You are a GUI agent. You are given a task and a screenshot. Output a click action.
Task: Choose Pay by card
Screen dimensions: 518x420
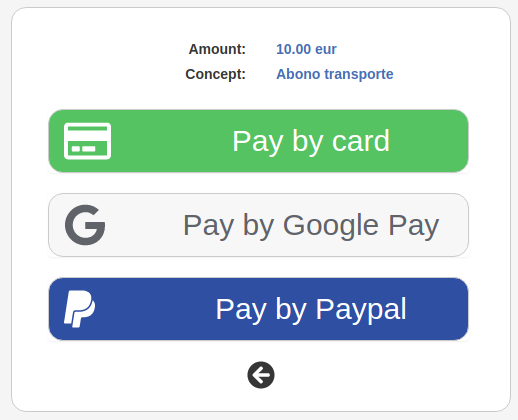[259, 141]
